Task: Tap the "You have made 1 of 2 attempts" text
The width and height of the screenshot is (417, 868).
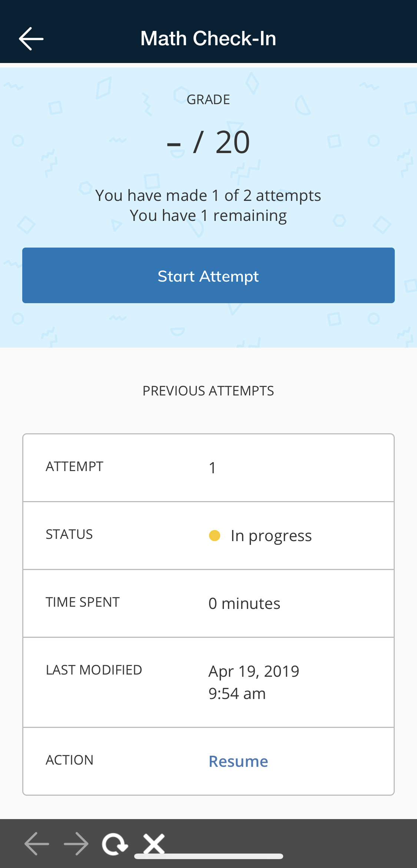Action: (208, 195)
